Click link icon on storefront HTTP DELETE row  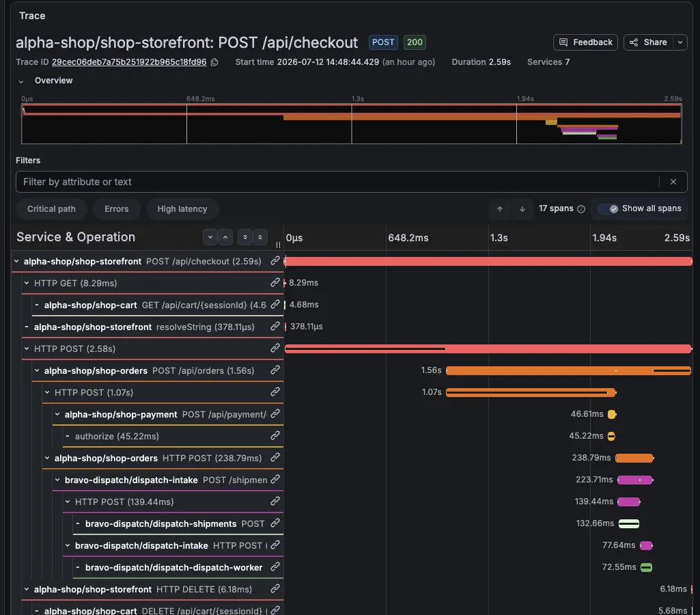pyautogui.click(x=275, y=588)
